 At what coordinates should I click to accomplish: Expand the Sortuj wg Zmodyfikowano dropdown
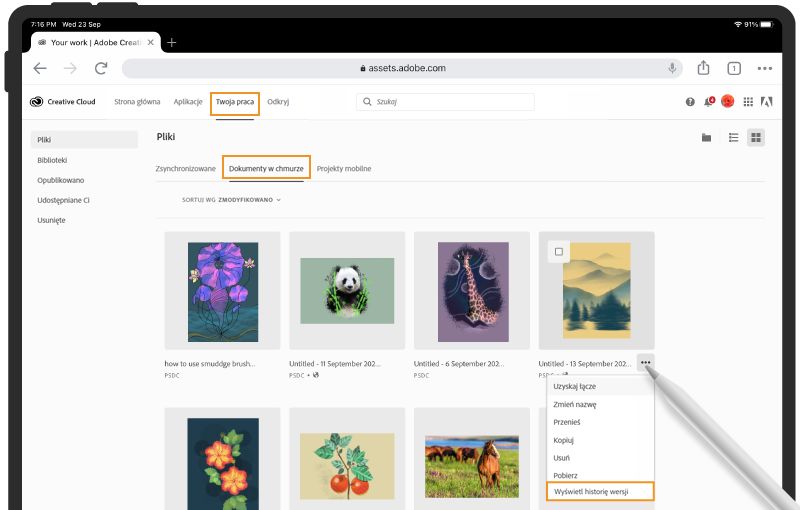point(231,200)
